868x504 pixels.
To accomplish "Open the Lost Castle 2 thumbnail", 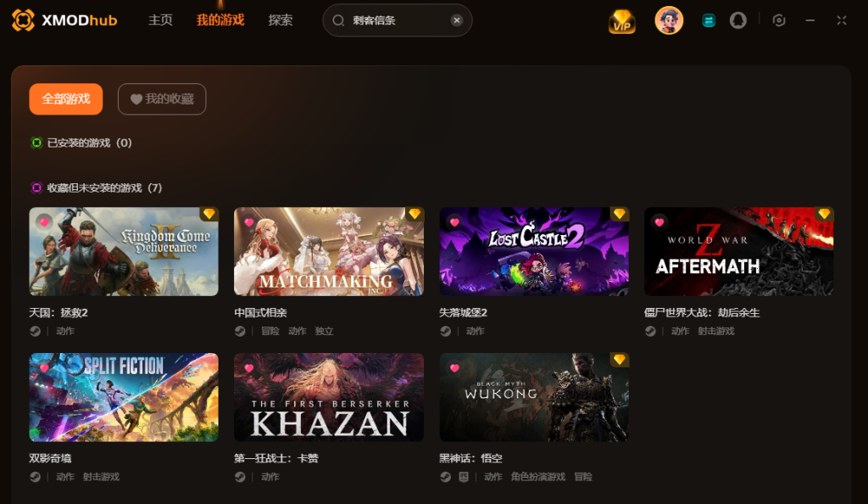I will (534, 251).
